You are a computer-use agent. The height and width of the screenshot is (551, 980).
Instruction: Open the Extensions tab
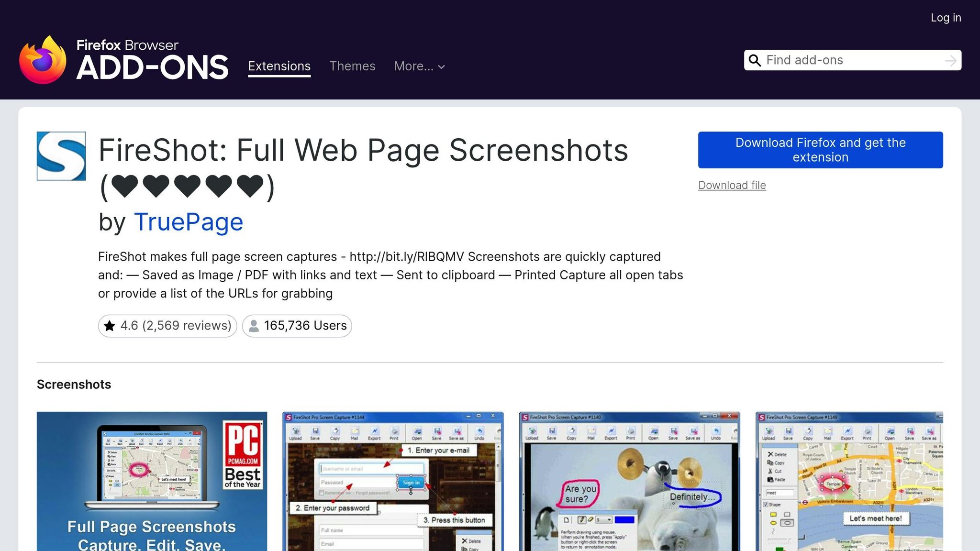click(279, 66)
